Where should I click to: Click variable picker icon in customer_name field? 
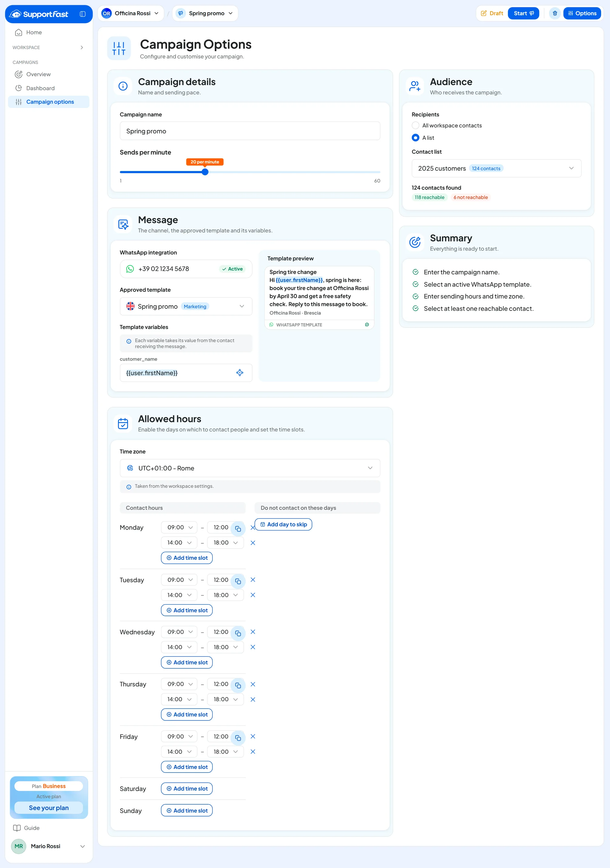tap(240, 373)
